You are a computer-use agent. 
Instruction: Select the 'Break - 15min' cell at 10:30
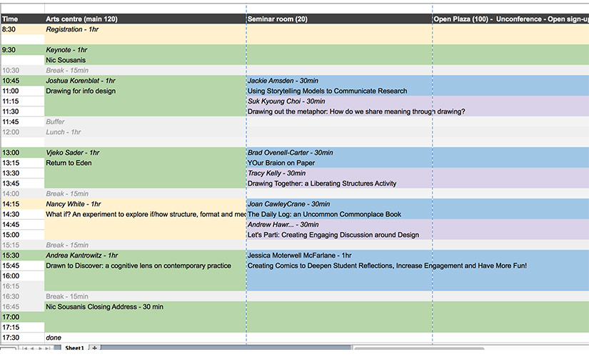pos(146,70)
